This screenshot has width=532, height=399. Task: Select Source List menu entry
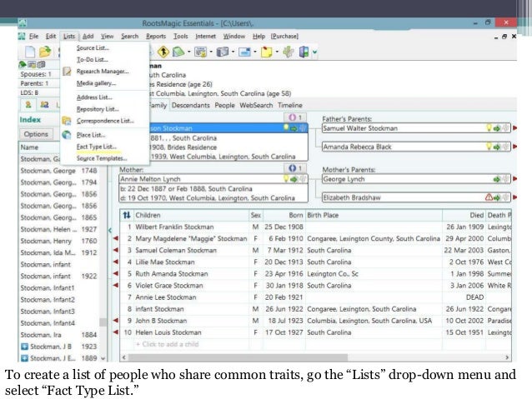(x=93, y=47)
